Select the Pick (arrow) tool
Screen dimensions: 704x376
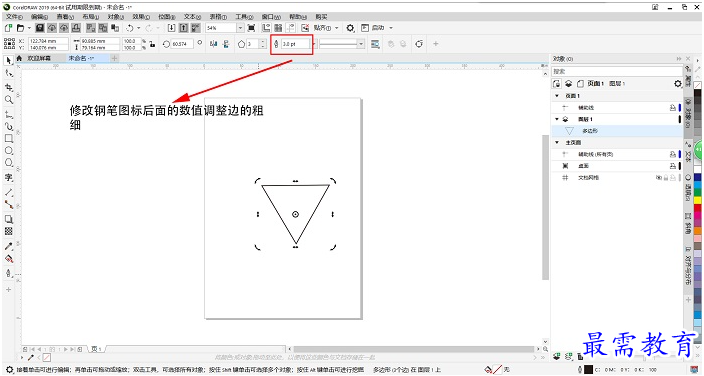pyautogui.click(x=9, y=61)
